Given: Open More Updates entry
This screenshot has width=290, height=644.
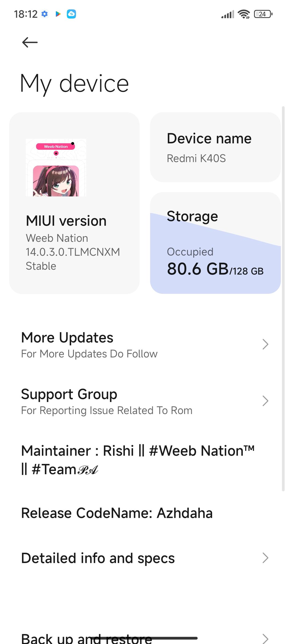Looking at the screenshot, I should 107,345.
